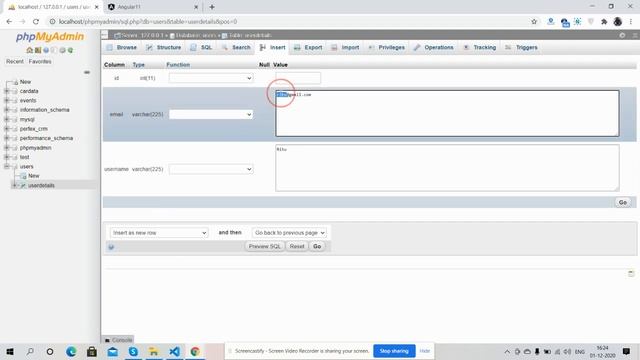Open navigation settings gear icon in sidebar

click(x=62, y=50)
